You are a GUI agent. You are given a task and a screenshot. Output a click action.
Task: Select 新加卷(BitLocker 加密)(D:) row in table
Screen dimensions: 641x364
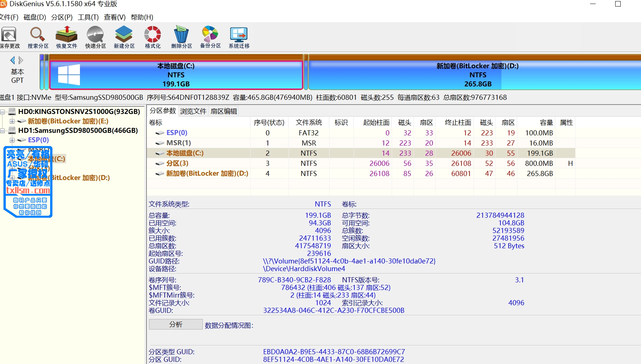point(361,173)
